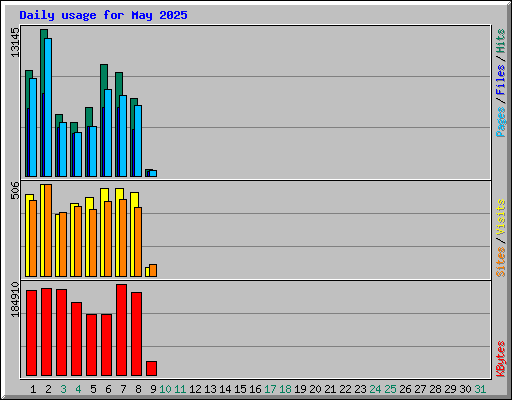Image resolution: width=512 pixels, height=400 pixels.
Task: Click green weekend day label 10
Action: tap(165, 389)
